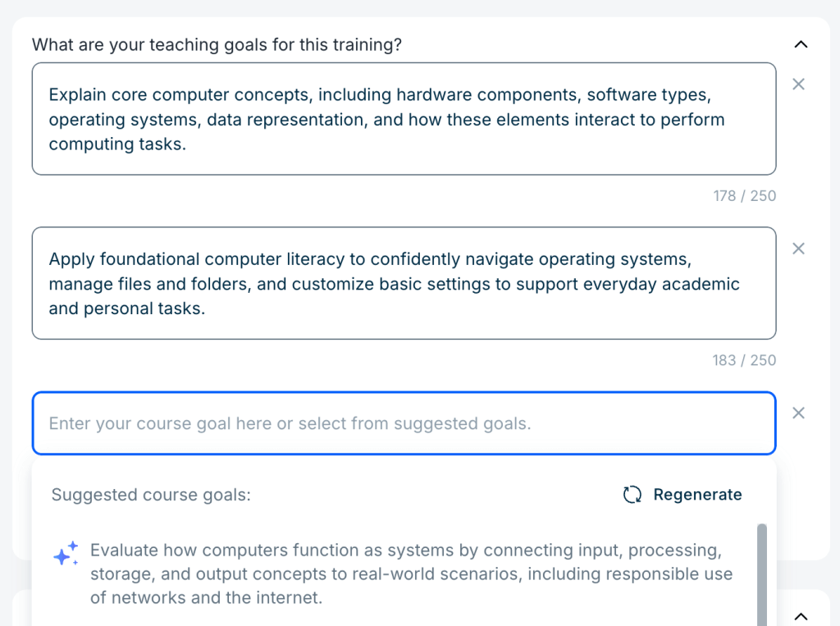Click the second goal describing computer literacy
This screenshot has height=626, width=840.
point(404,283)
